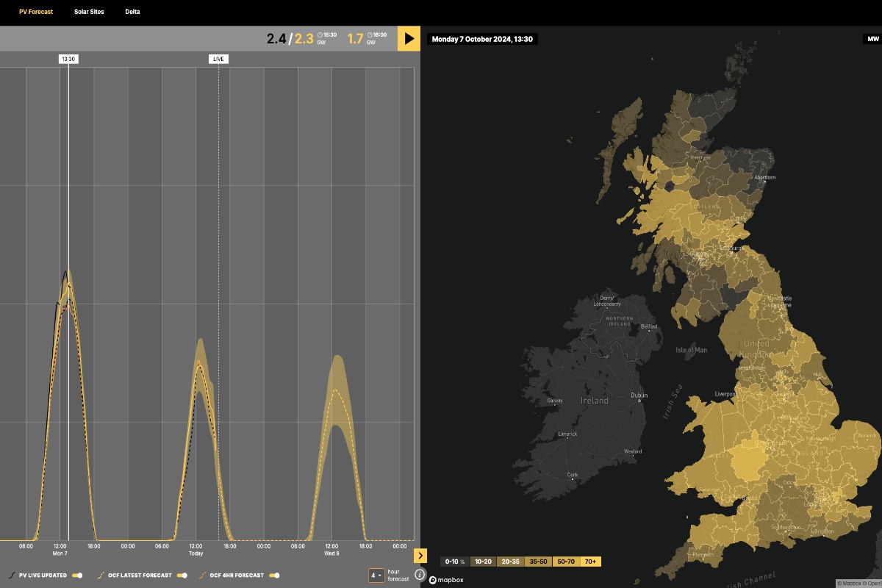Open the Delta tab
This screenshot has height=588, width=882.
click(x=132, y=11)
